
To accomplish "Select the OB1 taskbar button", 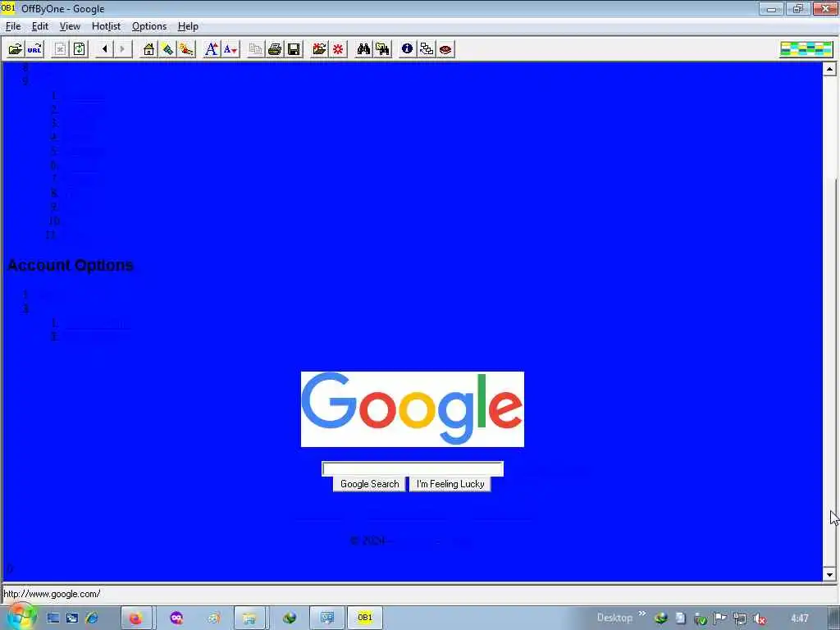I will click(365, 618).
